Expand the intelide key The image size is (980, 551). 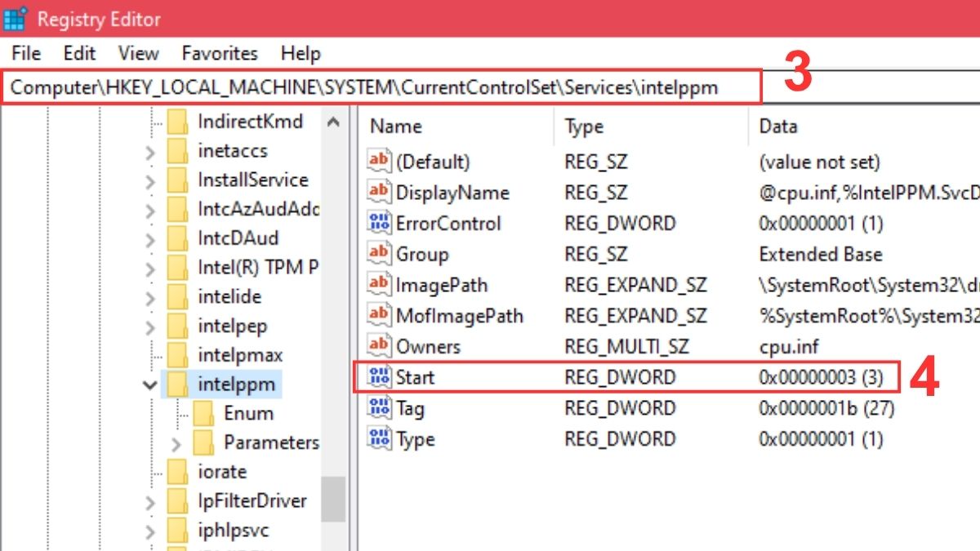click(x=150, y=298)
